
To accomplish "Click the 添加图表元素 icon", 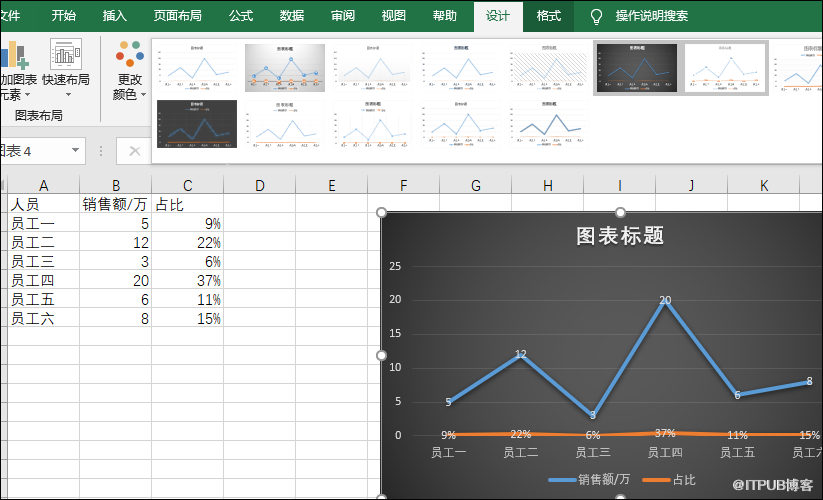I will coord(12,57).
